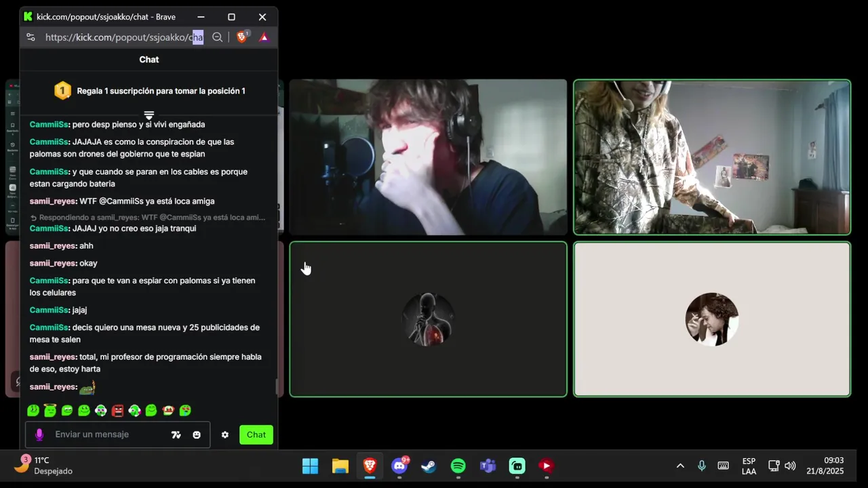Open the Brave Rewards triangle icon

(x=264, y=37)
